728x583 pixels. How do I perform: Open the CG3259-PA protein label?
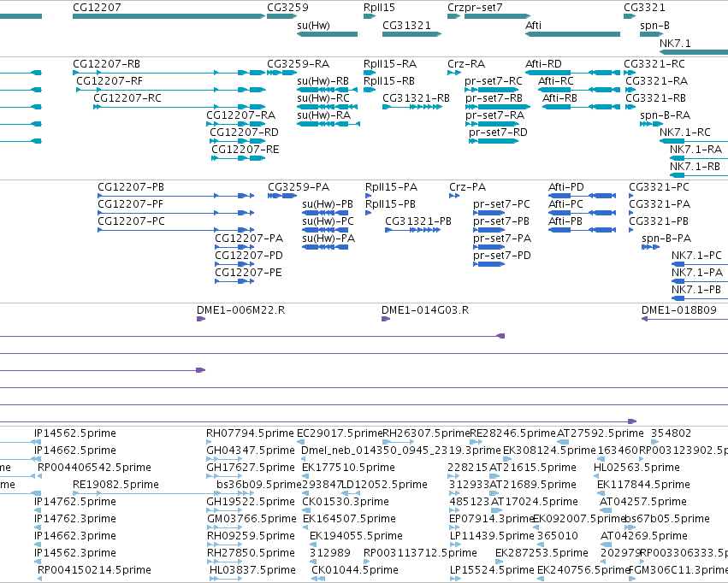point(299,187)
